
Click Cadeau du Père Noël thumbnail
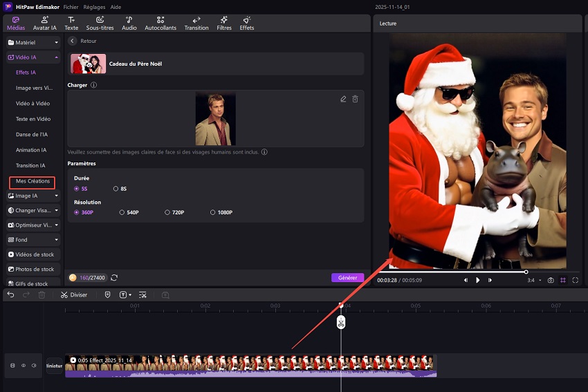[88, 64]
